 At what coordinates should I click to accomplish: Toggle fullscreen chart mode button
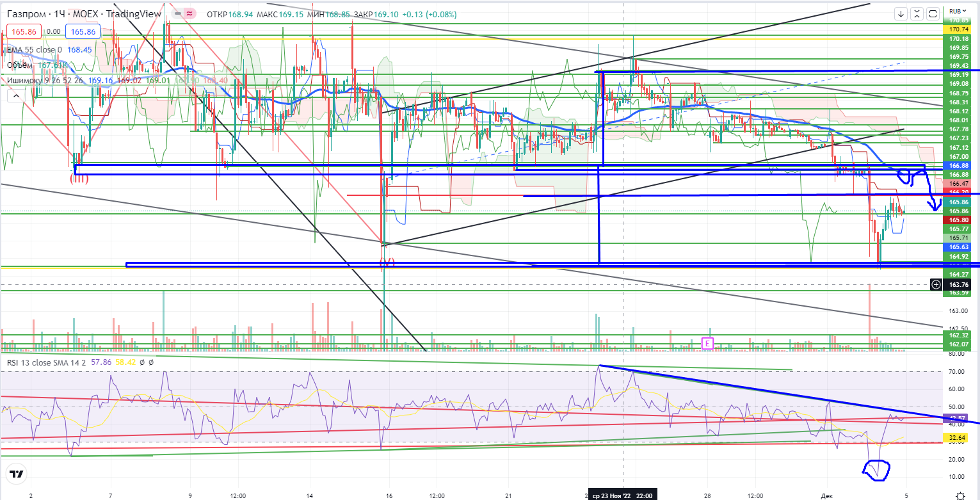[933, 13]
